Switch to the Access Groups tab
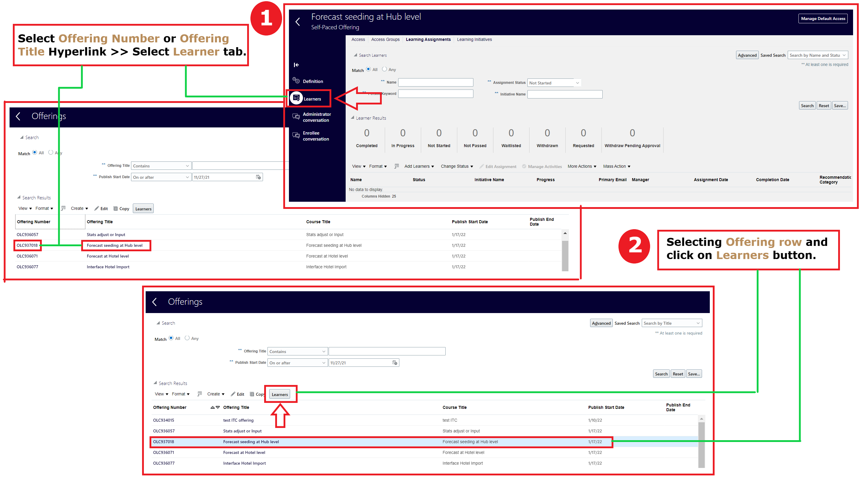 click(x=385, y=39)
